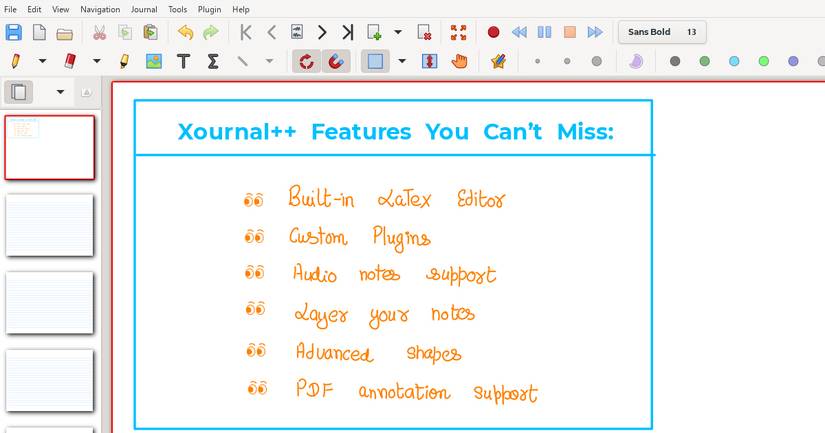Toggle the sidebar page preview button
The width and height of the screenshot is (825, 433).
[x=18, y=92]
